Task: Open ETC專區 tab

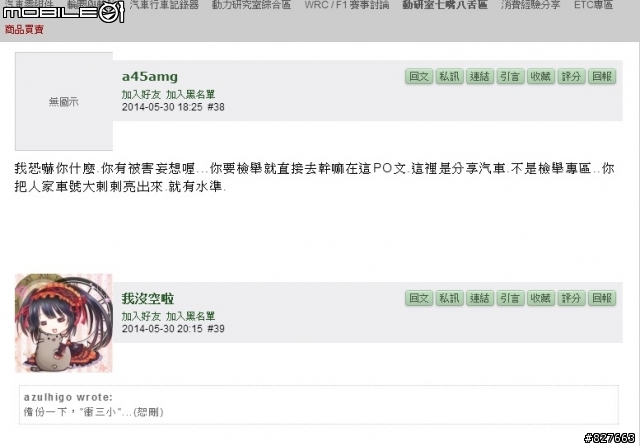Action: (593, 5)
